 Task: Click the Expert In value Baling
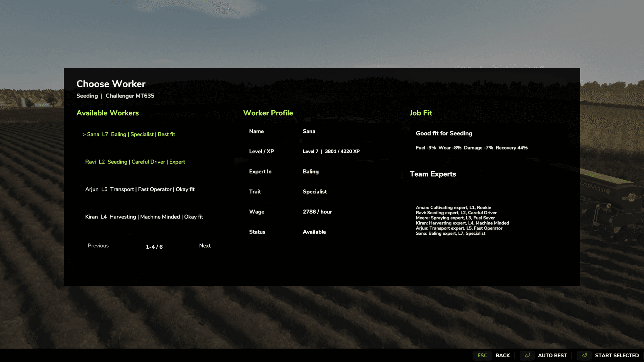tap(311, 172)
